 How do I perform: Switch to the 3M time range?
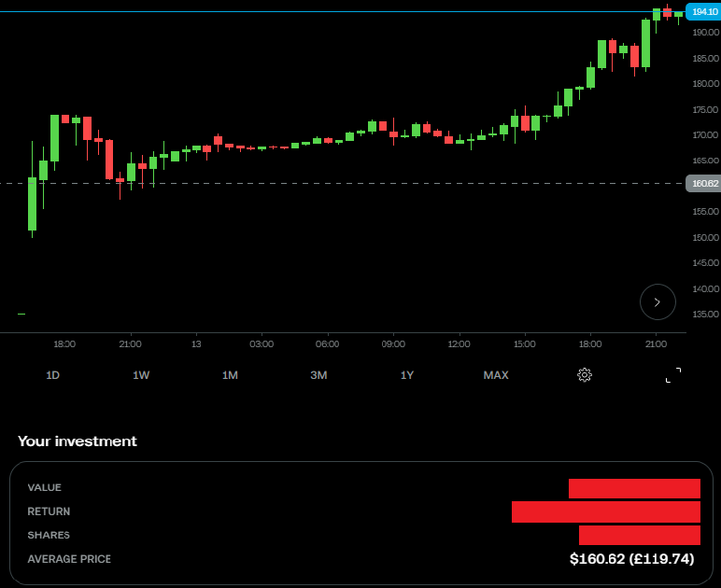318,375
